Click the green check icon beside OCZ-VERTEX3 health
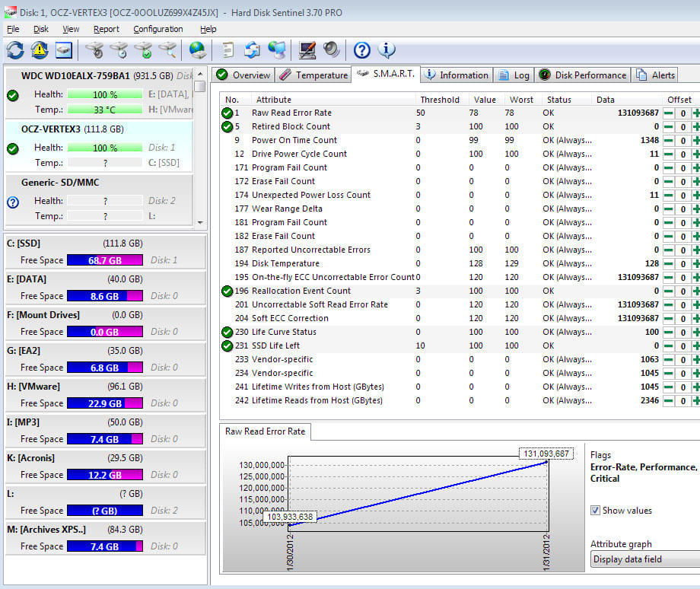Image resolution: width=700 pixels, height=589 pixels. (x=13, y=148)
